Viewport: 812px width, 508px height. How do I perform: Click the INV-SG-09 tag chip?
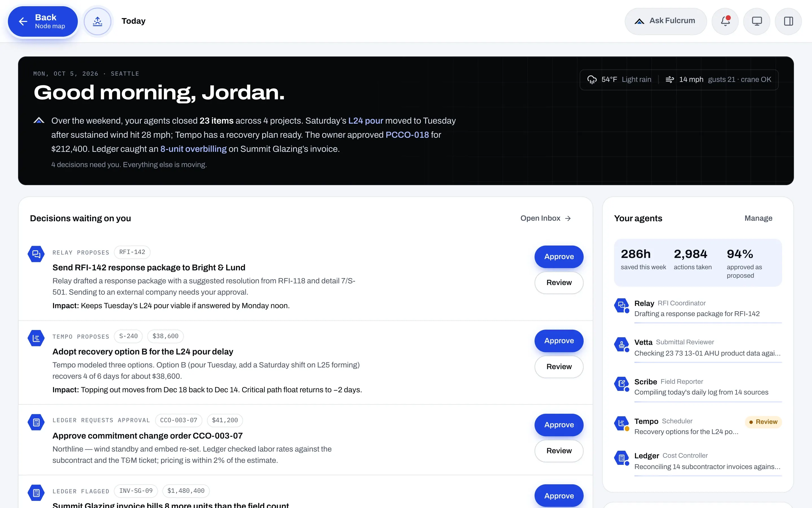[x=136, y=491]
